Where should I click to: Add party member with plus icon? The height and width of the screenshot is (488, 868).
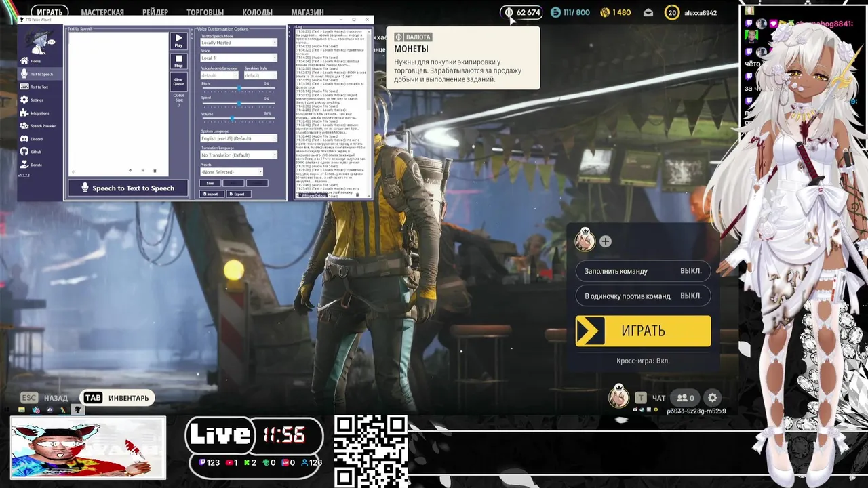tap(605, 241)
